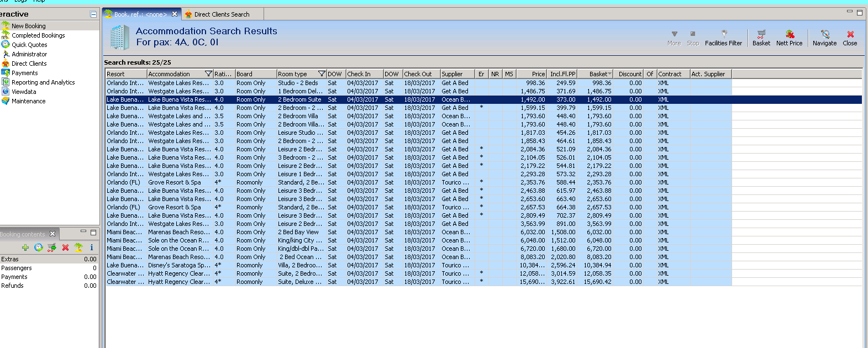Select Quick Quotes in the sidebar
This screenshot has width=868, height=348.
[x=29, y=45]
